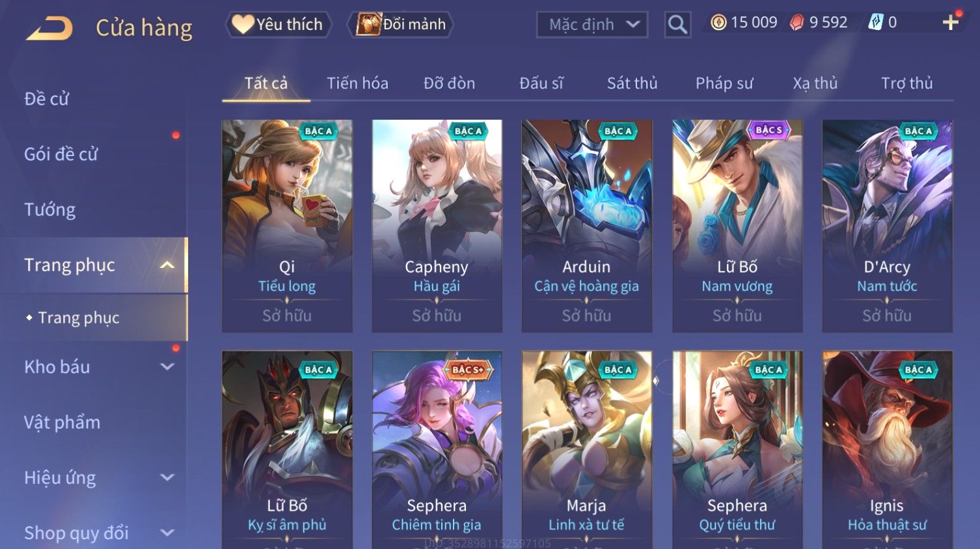Switch to the Sát thủ tab
Viewport: 980px width, 549px height.
point(632,83)
